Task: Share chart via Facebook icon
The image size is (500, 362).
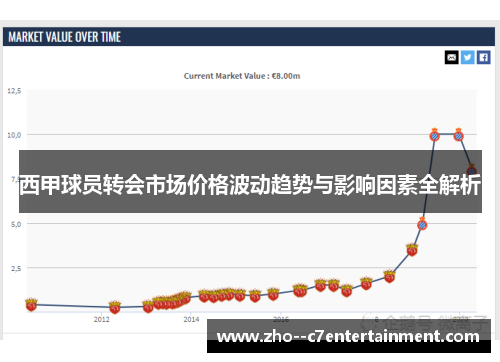Action: pyautogui.click(x=484, y=57)
